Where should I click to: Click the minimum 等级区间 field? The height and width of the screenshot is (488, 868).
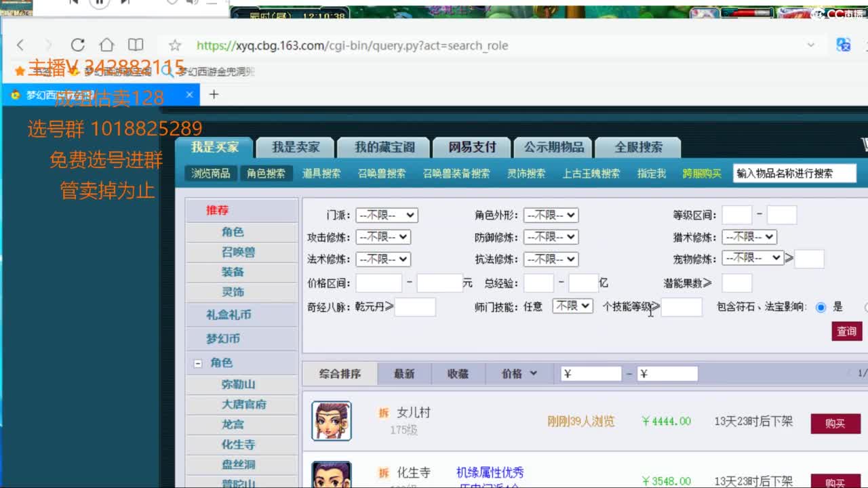[x=737, y=215]
